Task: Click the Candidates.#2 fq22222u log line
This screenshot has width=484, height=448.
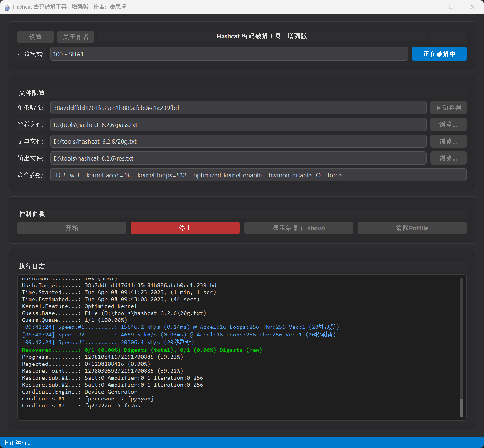Action: pos(81,406)
